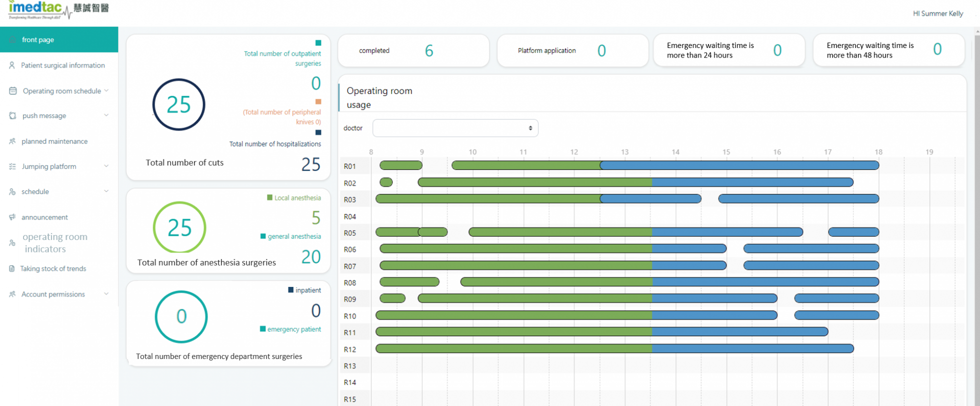Click the Jumping platform list icon
This screenshot has height=406, width=980.
(12, 166)
